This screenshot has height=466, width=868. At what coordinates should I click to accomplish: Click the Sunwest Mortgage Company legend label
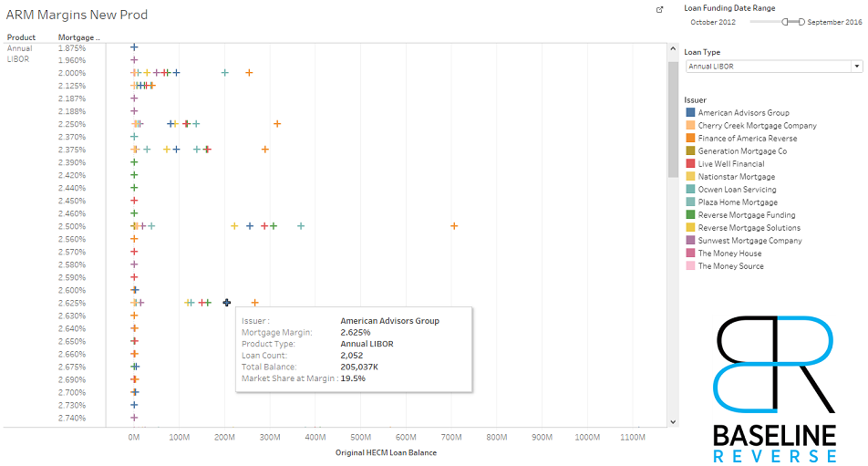coord(750,240)
